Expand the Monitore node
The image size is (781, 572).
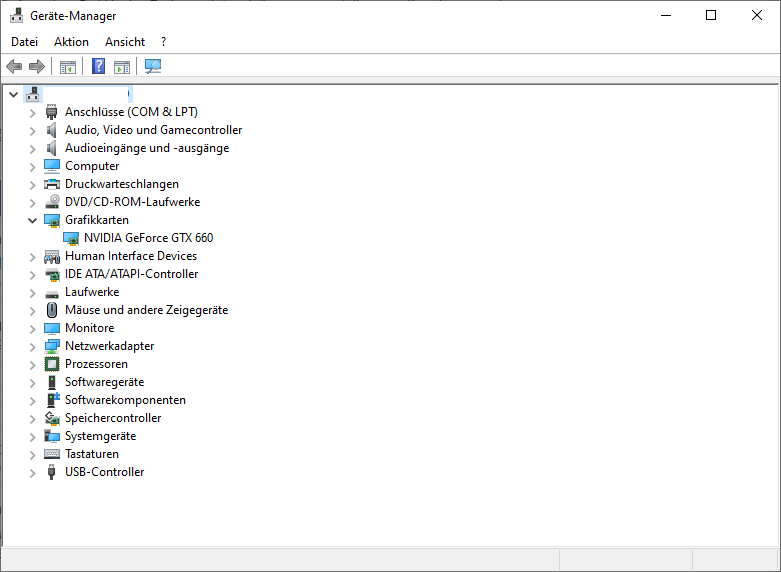(33, 328)
